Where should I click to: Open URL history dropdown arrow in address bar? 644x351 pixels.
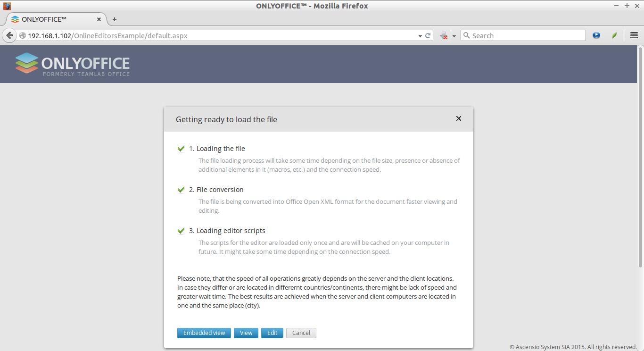420,36
